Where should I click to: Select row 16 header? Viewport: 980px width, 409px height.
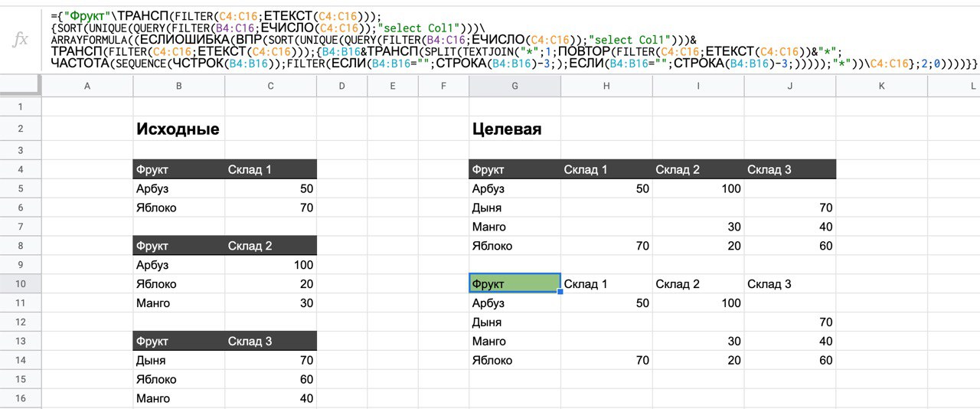coord(21,398)
